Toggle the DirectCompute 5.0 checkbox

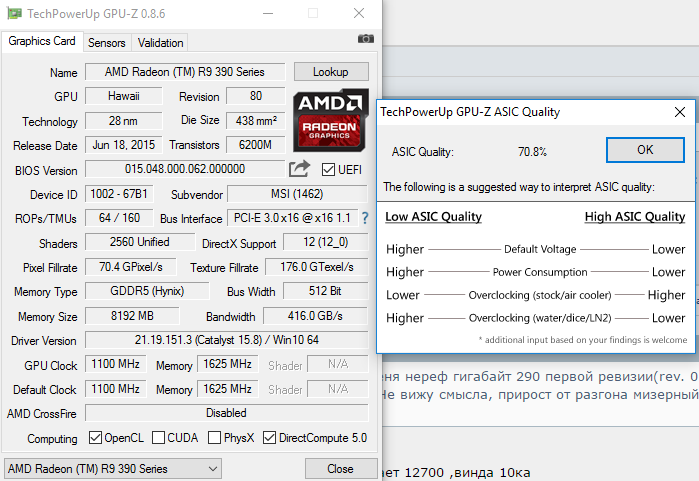point(269,438)
